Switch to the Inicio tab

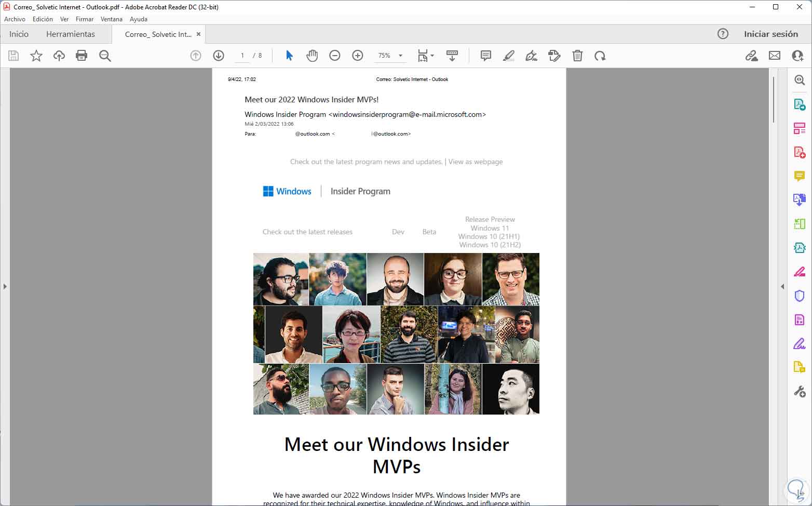(x=19, y=34)
